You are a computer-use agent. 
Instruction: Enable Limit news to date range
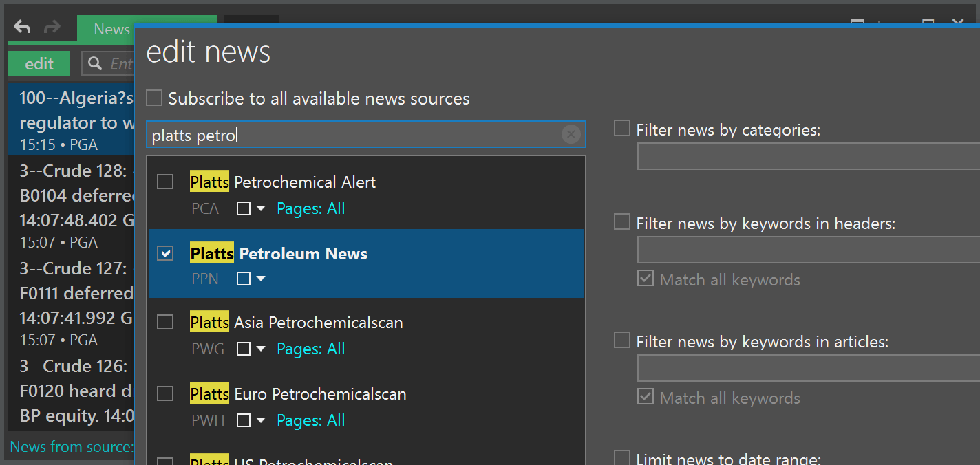pyautogui.click(x=622, y=458)
